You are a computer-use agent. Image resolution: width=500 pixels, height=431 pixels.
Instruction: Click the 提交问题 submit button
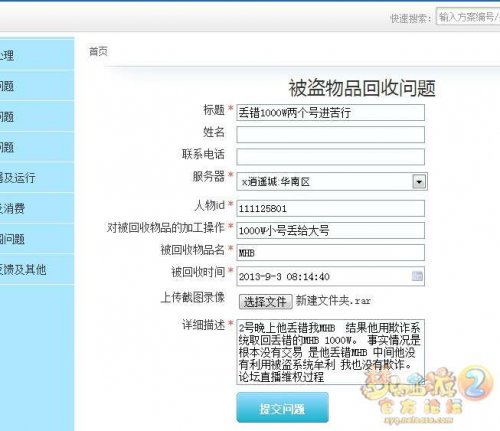(x=282, y=408)
